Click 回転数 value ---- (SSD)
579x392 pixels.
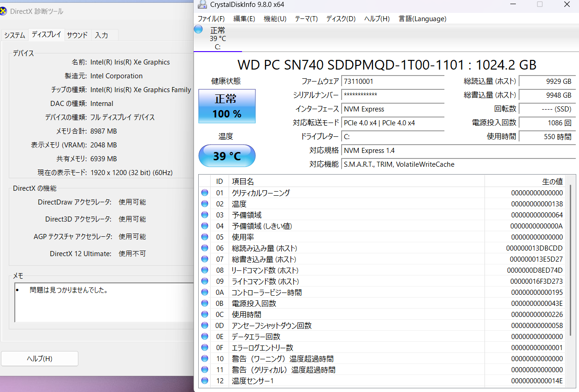547,109
